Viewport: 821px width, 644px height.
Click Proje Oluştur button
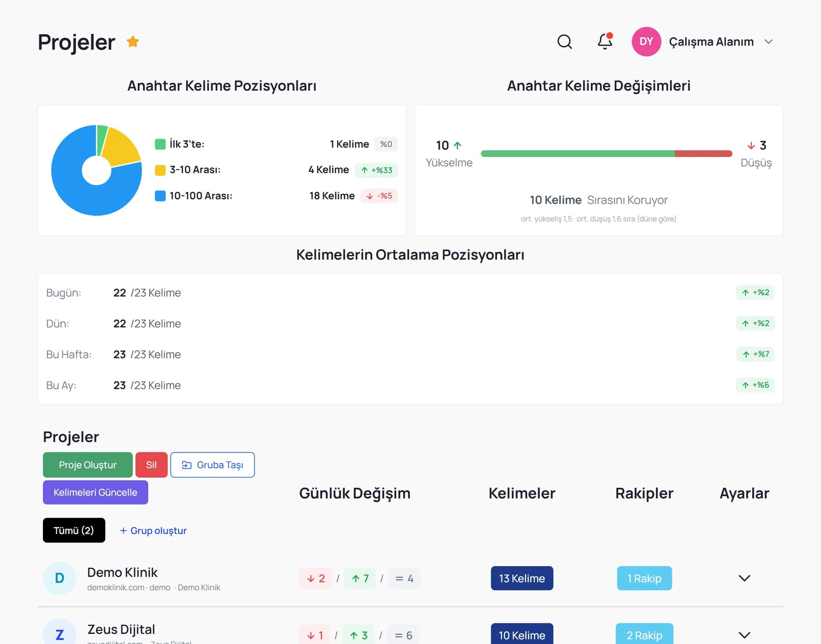click(x=88, y=465)
